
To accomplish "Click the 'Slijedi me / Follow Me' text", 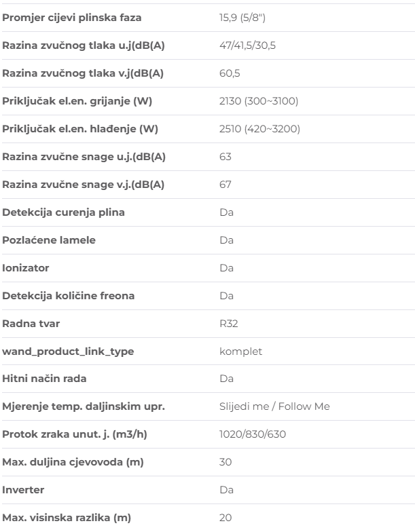I will [x=274, y=406].
